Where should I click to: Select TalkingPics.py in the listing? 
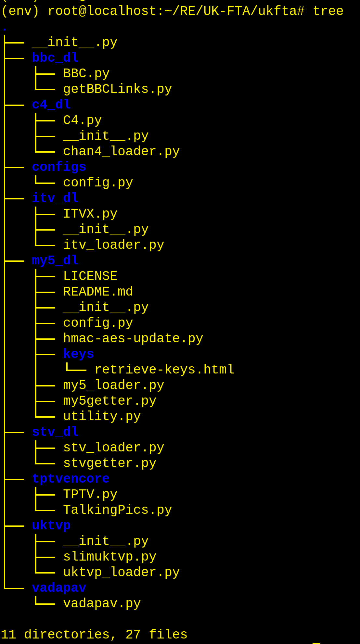click(x=117, y=510)
